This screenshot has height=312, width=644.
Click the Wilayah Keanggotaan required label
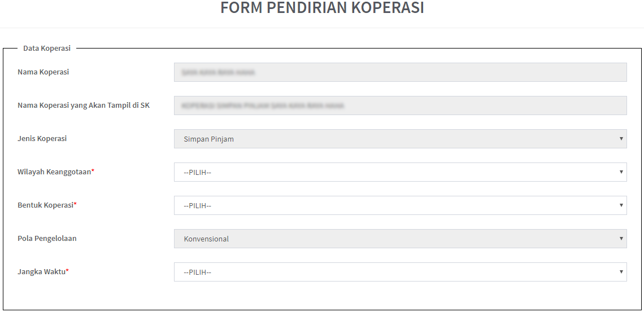(55, 172)
